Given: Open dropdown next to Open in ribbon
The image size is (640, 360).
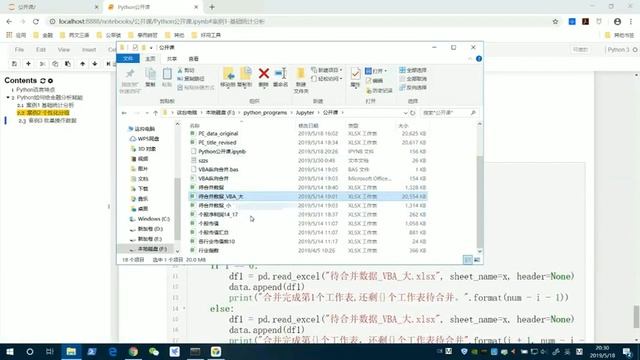Looking at the screenshot, I should coord(385,71).
